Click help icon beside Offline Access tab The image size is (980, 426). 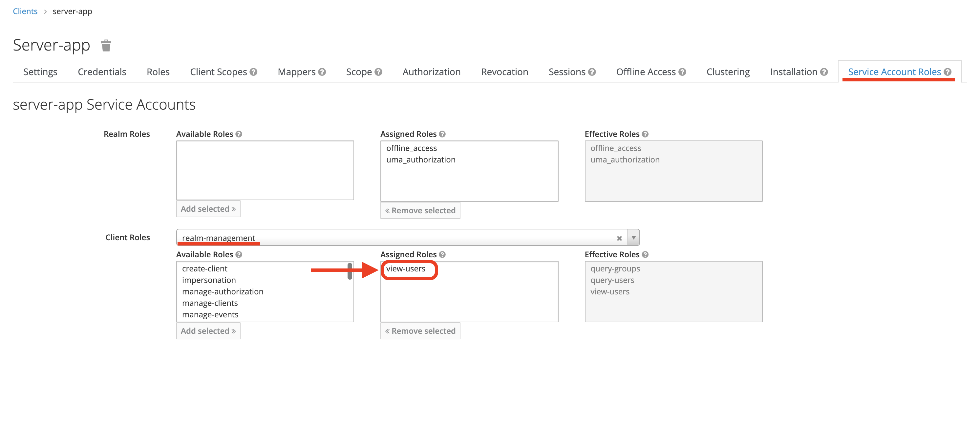coord(682,72)
